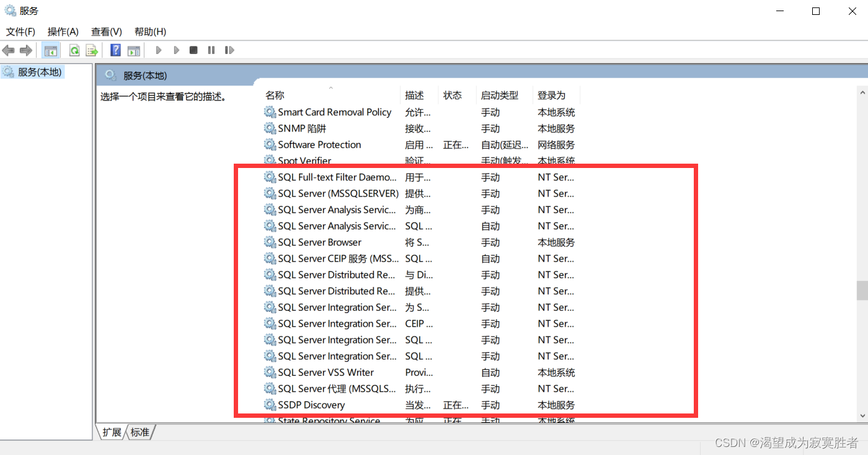This screenshot has height=455, width=868.
Task: Click the scrollbar down arrow of the services list
Action: [x=862, y=416]
